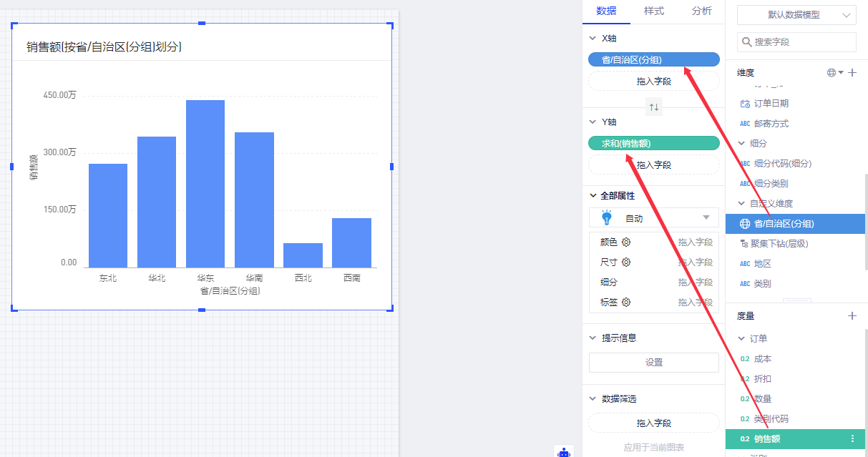Click the 求和(销售额) field pill
Viewport: 868px width, 457px height.
tap(653, 144)
